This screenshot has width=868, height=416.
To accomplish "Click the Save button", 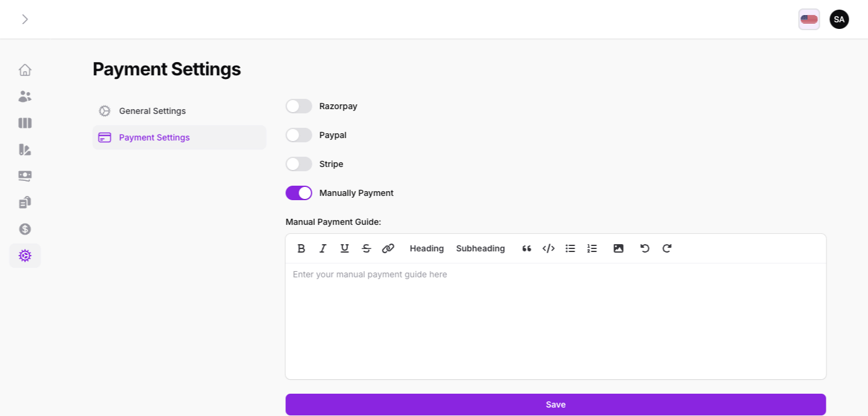I will pos(555,405).
